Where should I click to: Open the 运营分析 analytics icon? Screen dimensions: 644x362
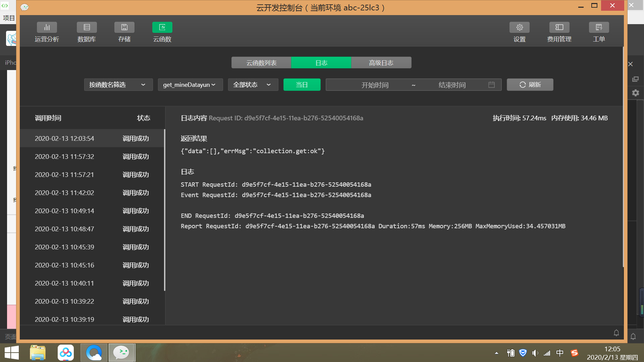click(47, 27)
